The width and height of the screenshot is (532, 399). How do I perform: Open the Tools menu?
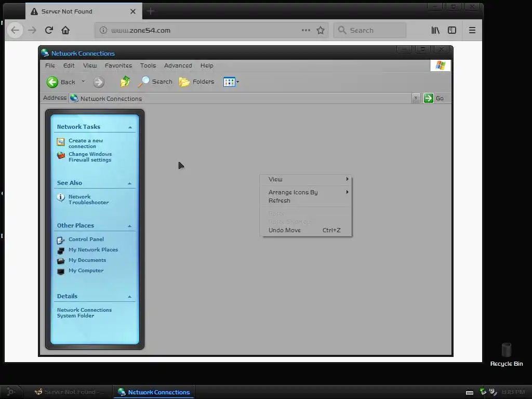tap(148, 65)
